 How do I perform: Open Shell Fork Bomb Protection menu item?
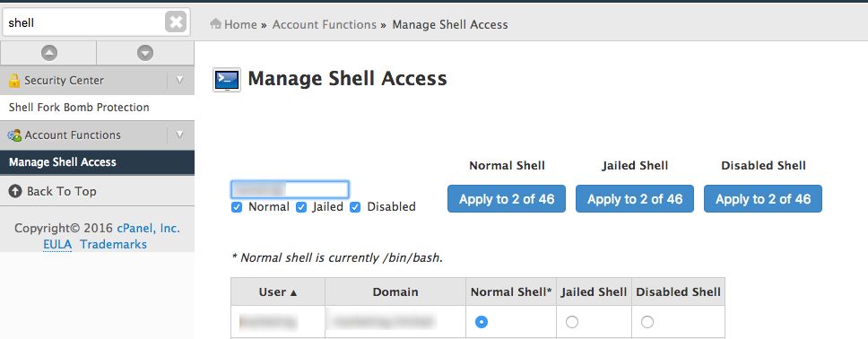coord(79,108)
